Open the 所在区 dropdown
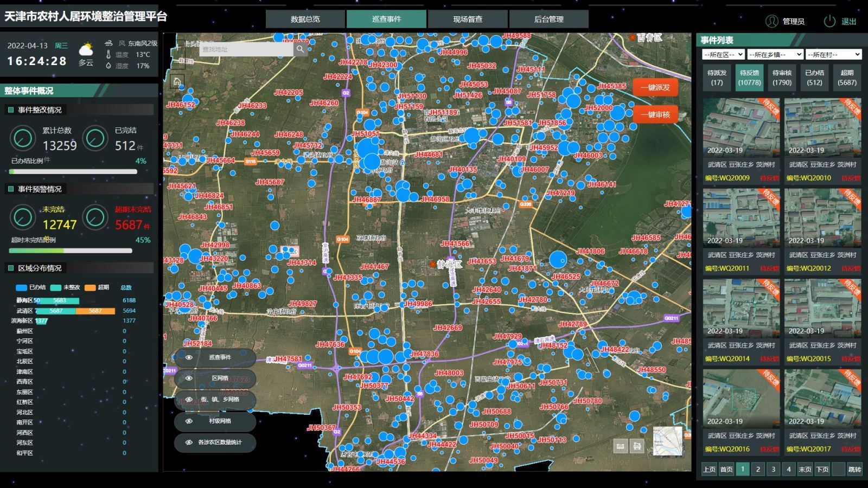Screen dimensions: 868x488 (723, 54)
